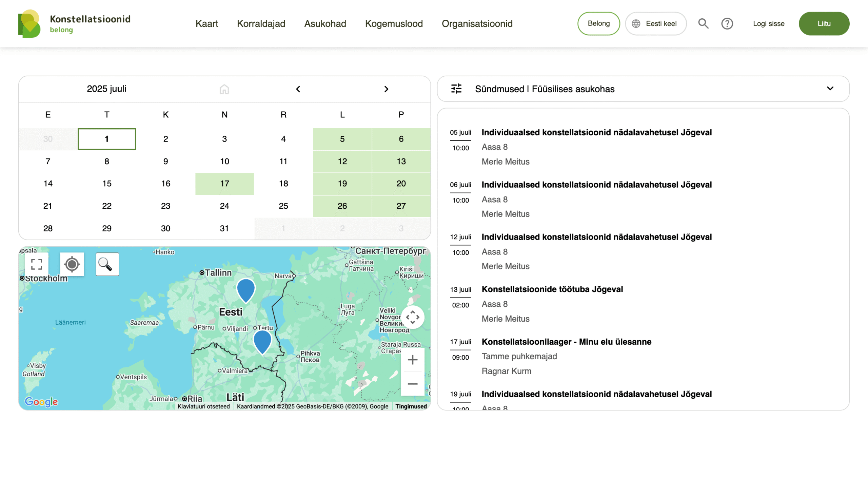
Task: Expand the Sündmused filter dropdown
Action: click(x=830, y=89)
